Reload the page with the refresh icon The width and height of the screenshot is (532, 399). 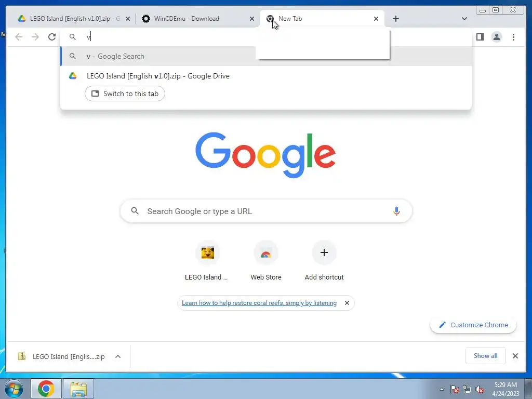tap(52, 37)
